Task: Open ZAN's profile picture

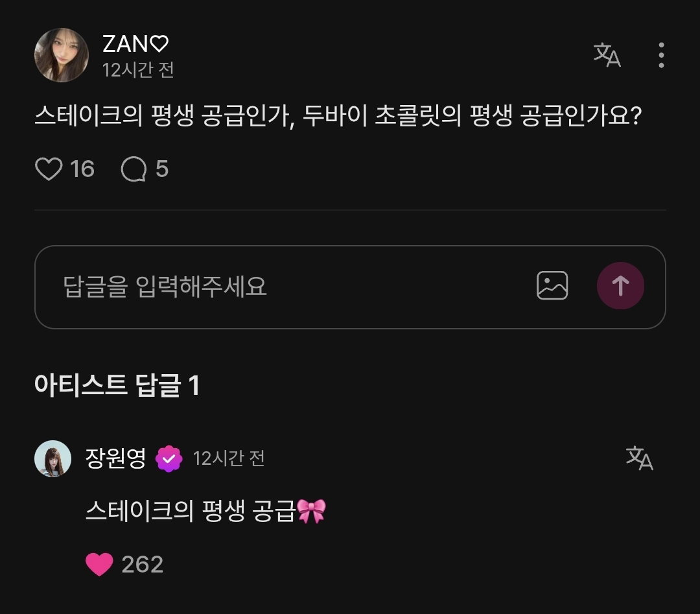Action: (62, 55)
